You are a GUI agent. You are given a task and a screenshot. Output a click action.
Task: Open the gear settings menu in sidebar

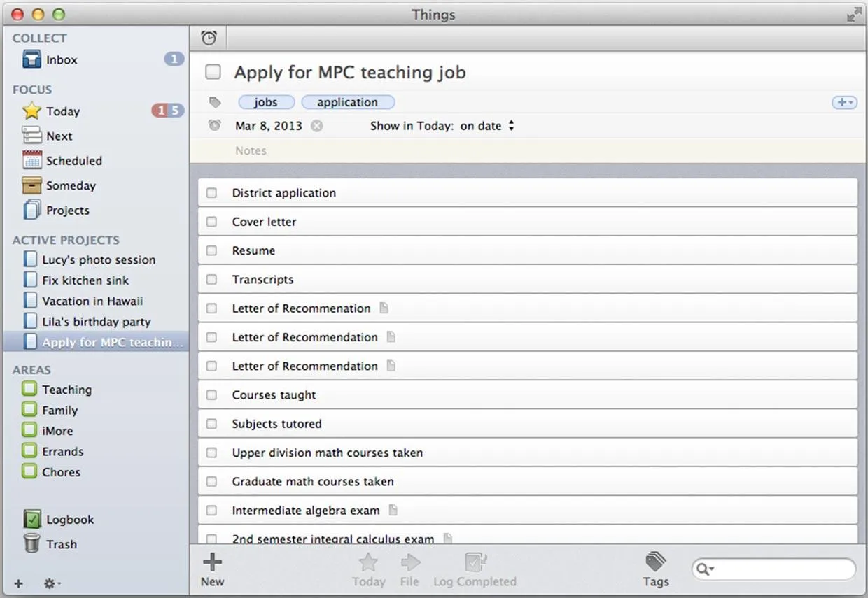point(52,583)
